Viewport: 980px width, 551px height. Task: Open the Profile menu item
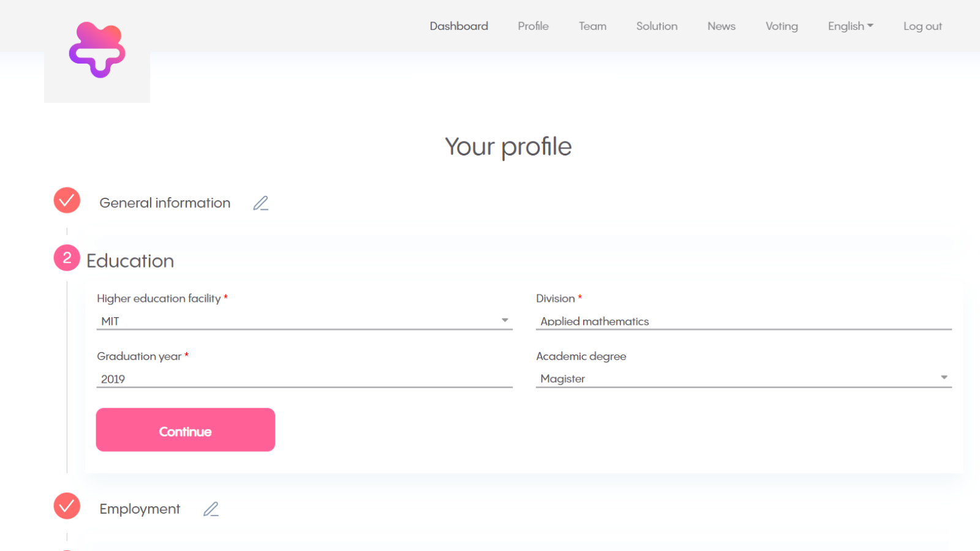(x=533, y=26)
